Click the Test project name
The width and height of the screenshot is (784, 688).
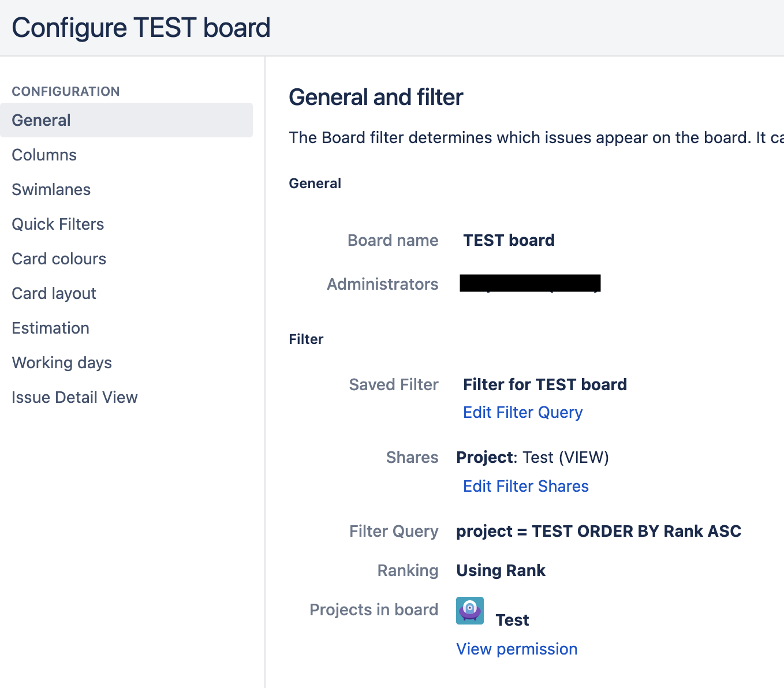(x=512, y=620)
